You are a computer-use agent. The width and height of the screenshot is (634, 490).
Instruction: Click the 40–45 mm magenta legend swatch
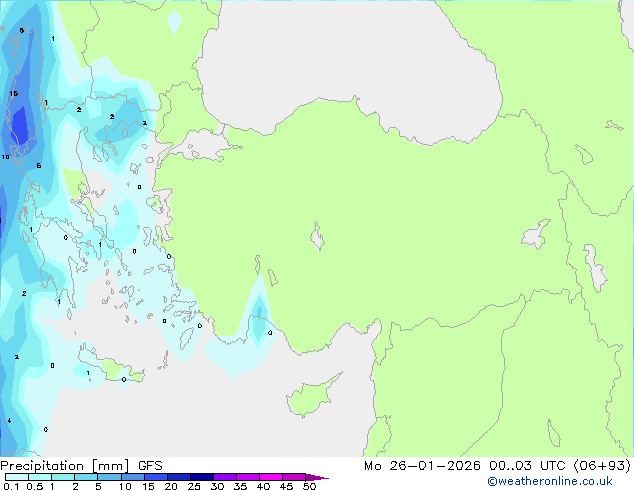click(271, 477)
